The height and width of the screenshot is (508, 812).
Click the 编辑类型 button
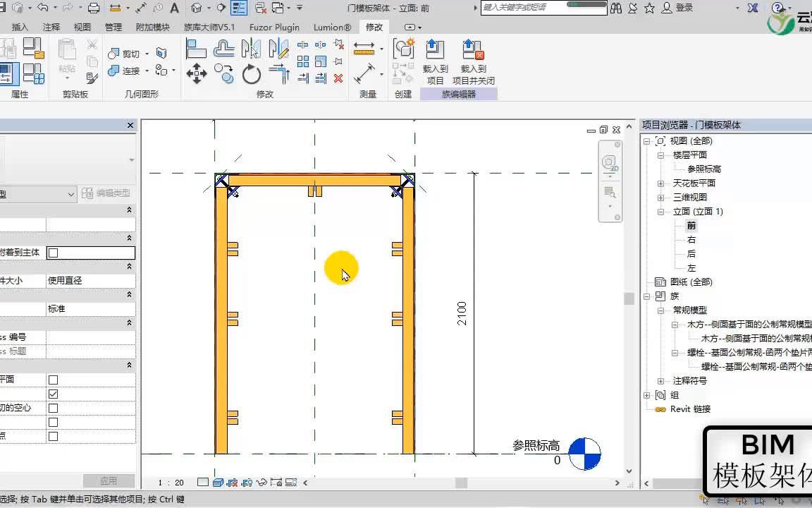click(106, 193)
